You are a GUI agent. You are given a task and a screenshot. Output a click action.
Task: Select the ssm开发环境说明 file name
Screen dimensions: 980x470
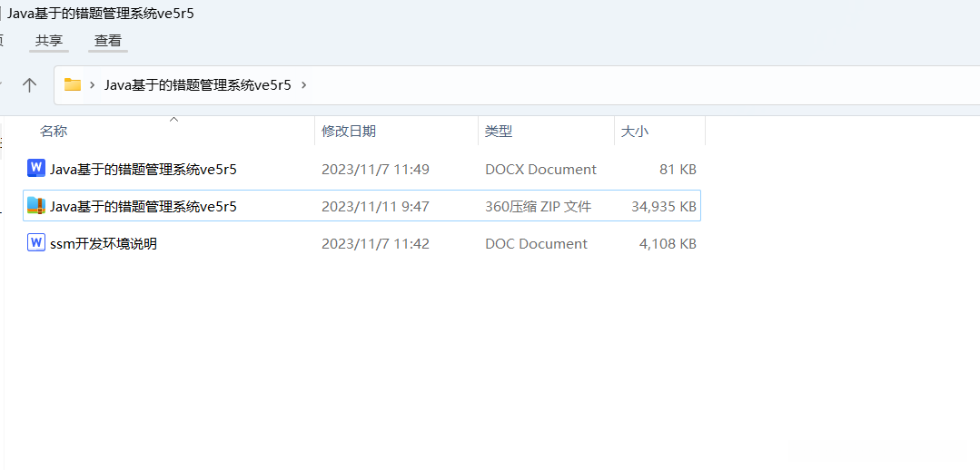(104, 244)
